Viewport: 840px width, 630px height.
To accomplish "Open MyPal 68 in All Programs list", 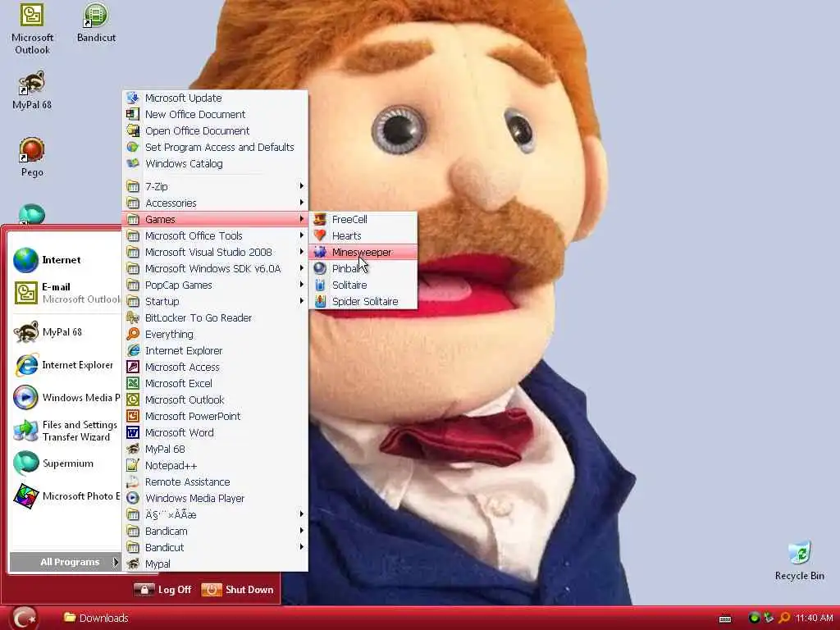I will pyautogui.click(x=216, y=450).
